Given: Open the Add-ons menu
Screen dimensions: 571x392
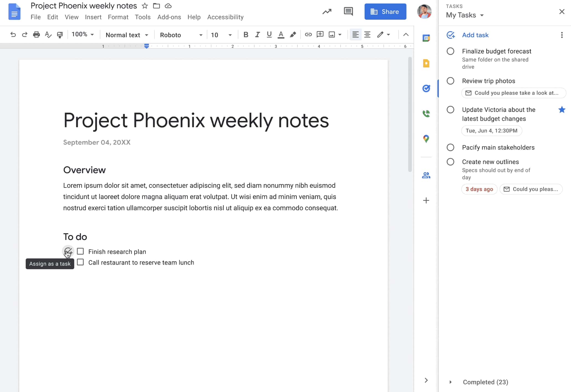Looking at the screenshot, I should [x=169, y=17].
